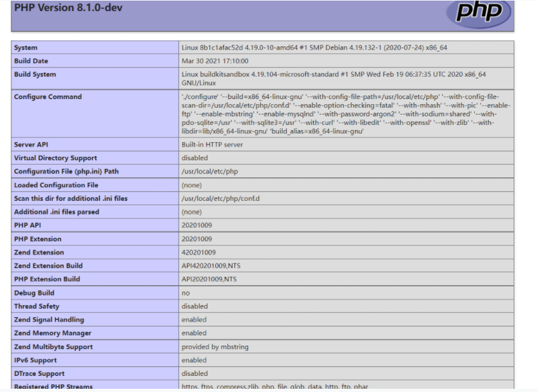Click the 'Server API' label
This screenshot has width=538, height=392.
[31, 145]
